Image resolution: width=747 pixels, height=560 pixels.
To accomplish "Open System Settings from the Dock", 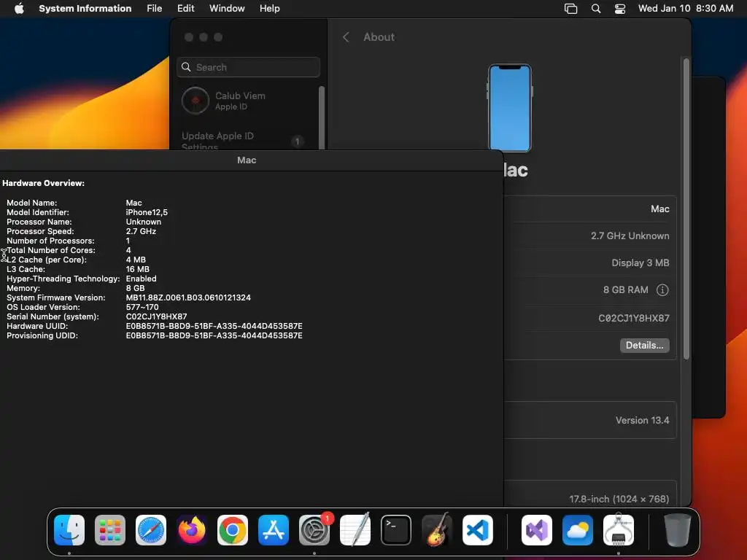I will (314, 530).
